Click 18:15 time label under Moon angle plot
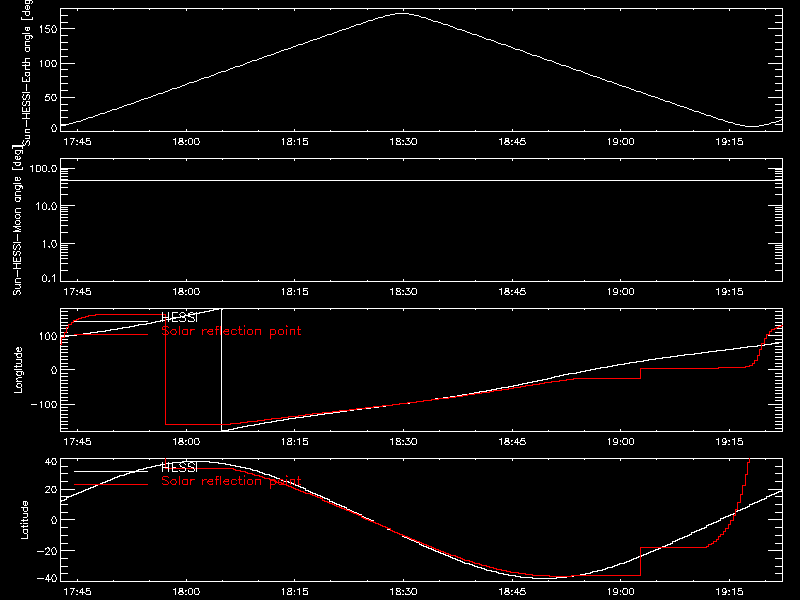 (295, 292)
